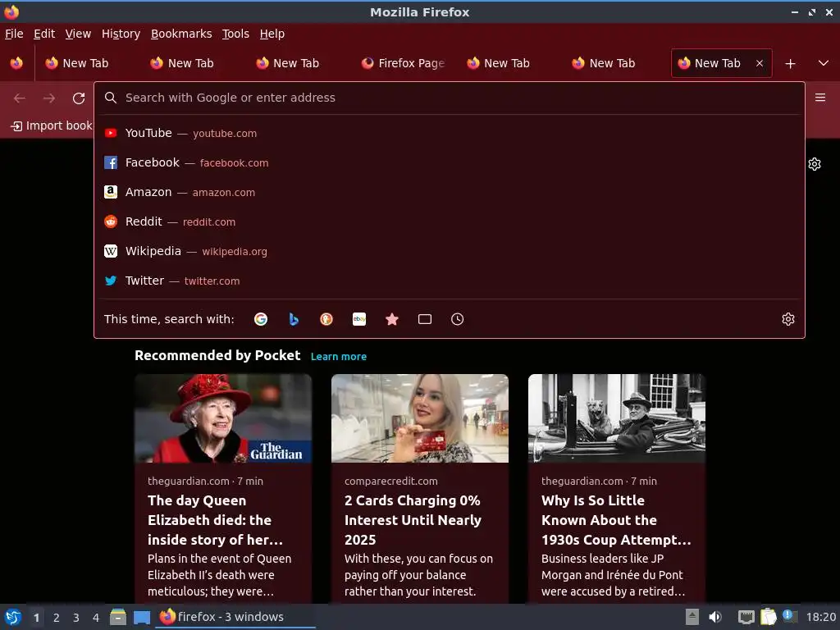840x630 pixels.
Task: Switch to workspace 4 in taskbar
Action: click(x=96, y=618)
